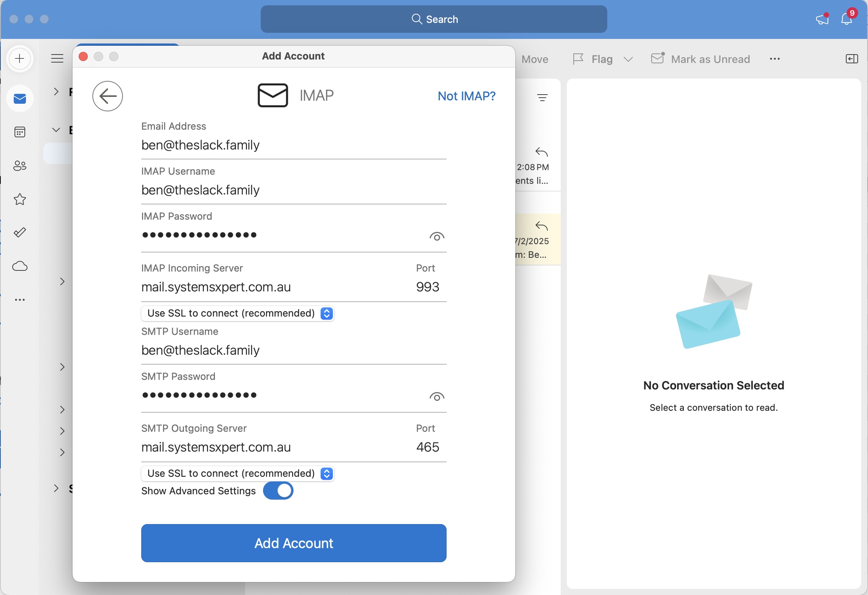868x595 pixels.
Task: Click the SMTP Username field
Action: click(x=294, y=350)
